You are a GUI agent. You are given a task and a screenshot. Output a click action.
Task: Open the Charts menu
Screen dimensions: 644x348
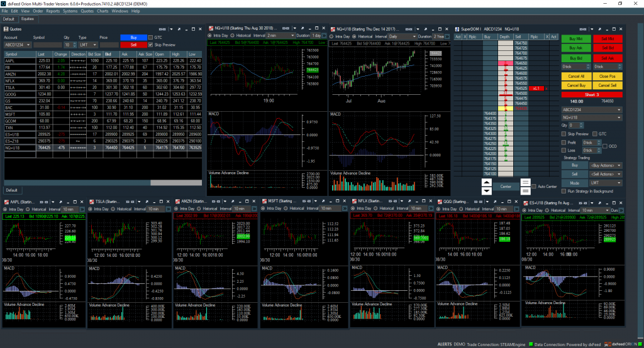102,11
